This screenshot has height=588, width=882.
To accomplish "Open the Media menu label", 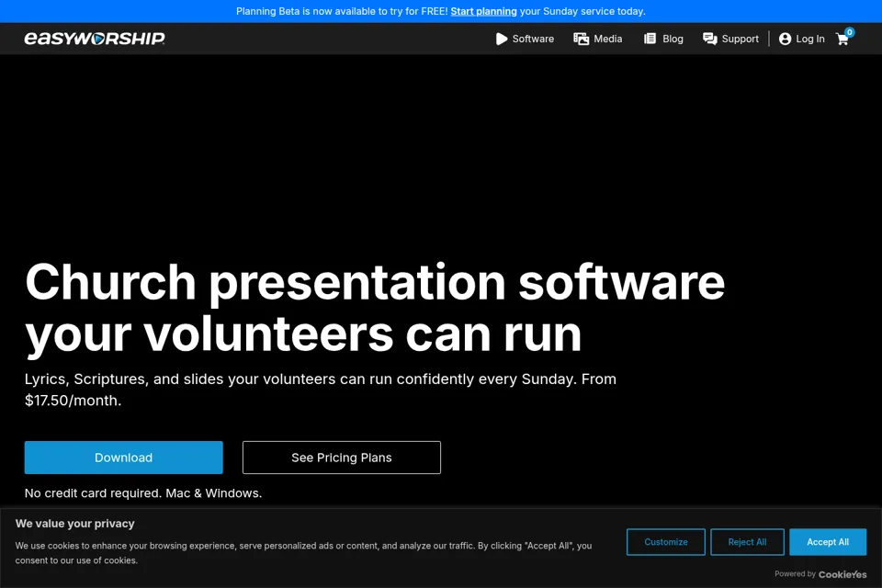I will point(608,39).
